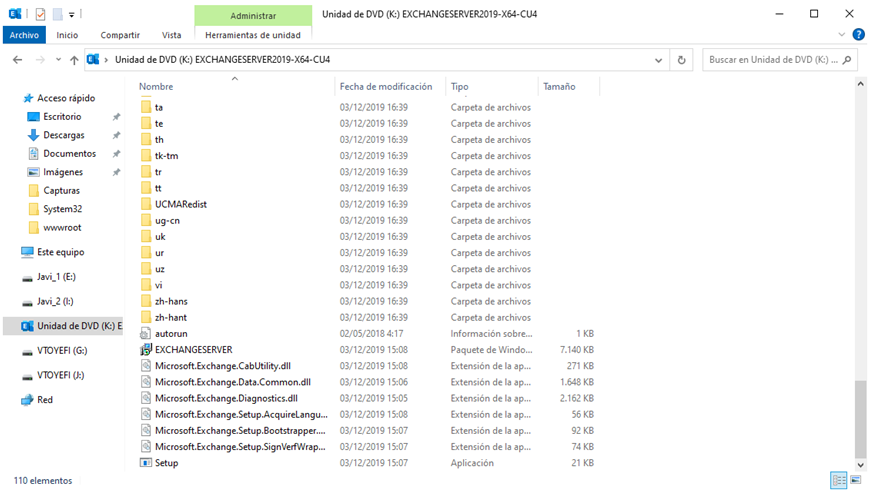Screen dimensions: 870x492
Task: Select Red network in navigation pane
Action: [45, 399]
